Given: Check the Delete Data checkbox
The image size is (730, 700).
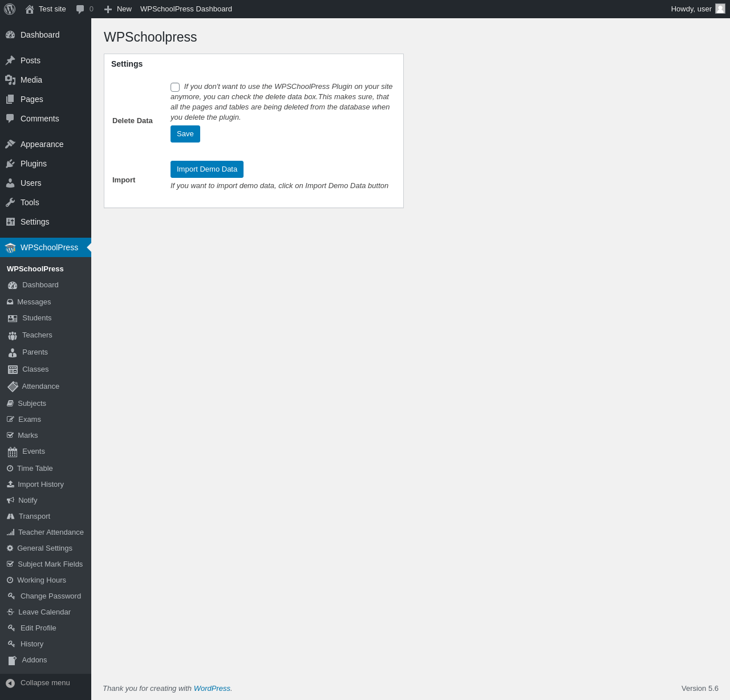Looking at the screenshot, I should pyautogui.click(x=175, y=87).
